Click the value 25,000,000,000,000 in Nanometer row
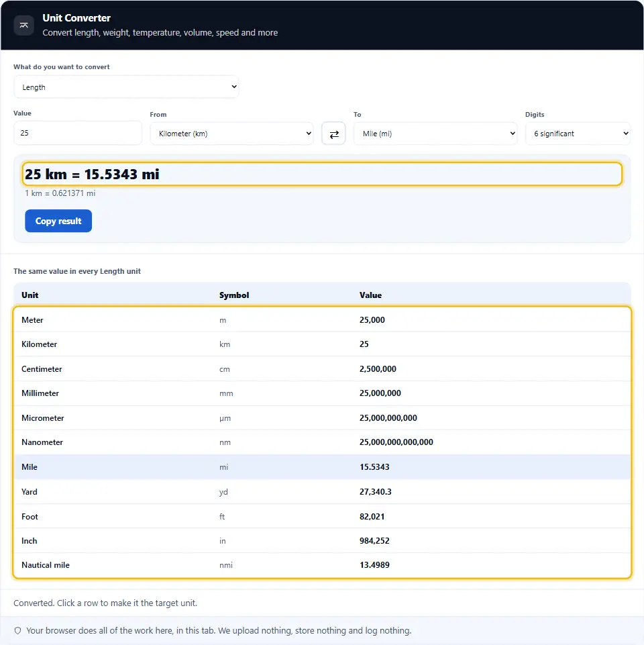The image size is (644, 645). tap(396, 442)
